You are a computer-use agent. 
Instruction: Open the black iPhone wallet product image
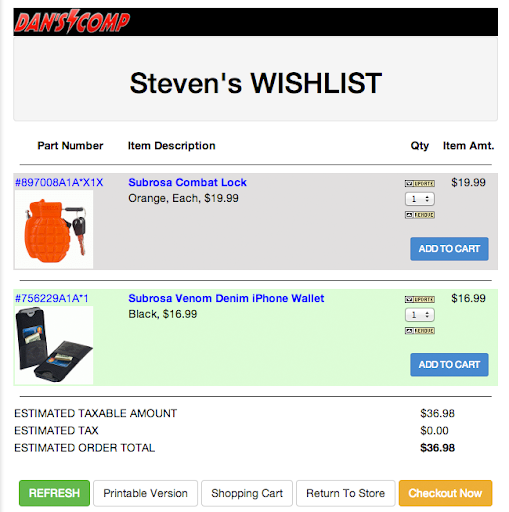54,345
